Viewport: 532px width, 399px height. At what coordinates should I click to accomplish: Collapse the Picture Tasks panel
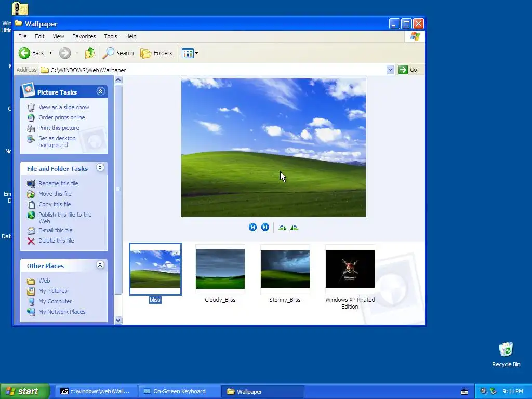click(x=100, y=91)
